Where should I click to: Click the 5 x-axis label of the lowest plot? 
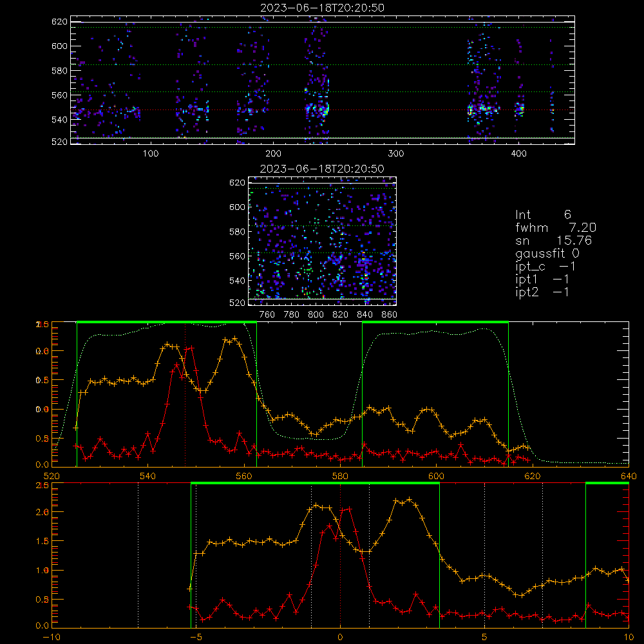(485, 638)
